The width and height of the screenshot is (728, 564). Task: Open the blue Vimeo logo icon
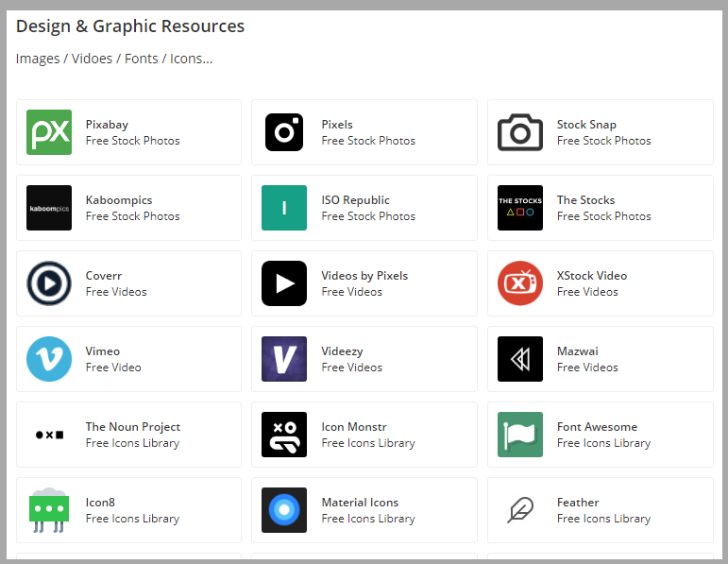49,359
